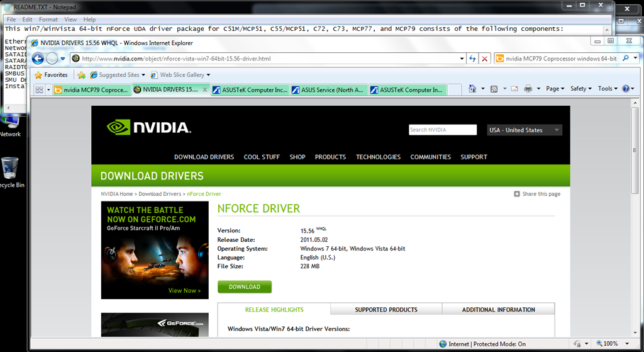Click the browser search box field
The image size is (644, 352).
click(x=561, y=59)
